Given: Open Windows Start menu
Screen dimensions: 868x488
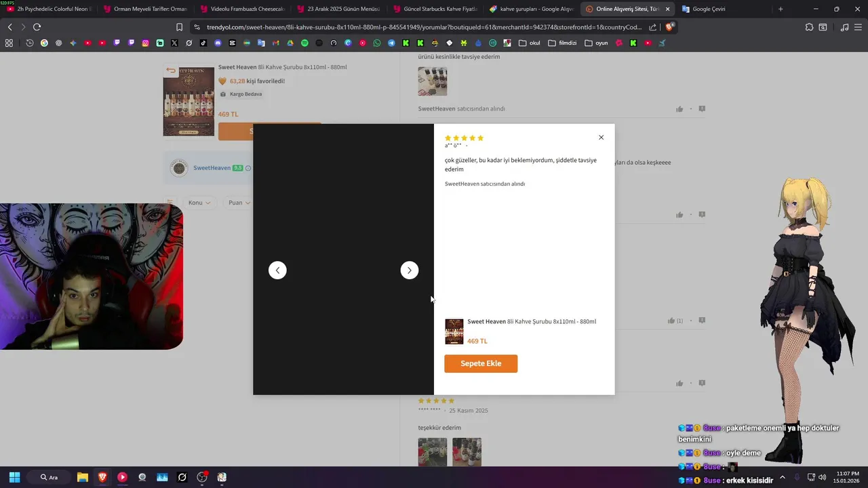Looking at the screenshot, I should (14, 477).
